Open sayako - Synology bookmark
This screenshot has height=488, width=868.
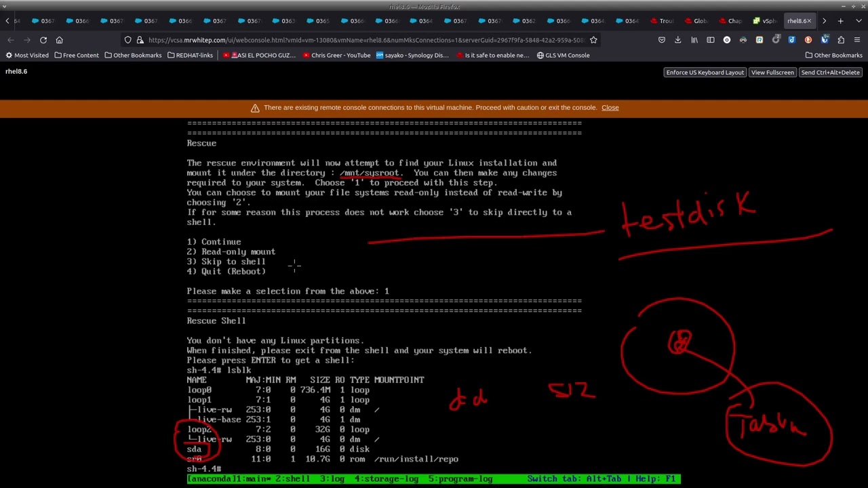tap(412, 55)
